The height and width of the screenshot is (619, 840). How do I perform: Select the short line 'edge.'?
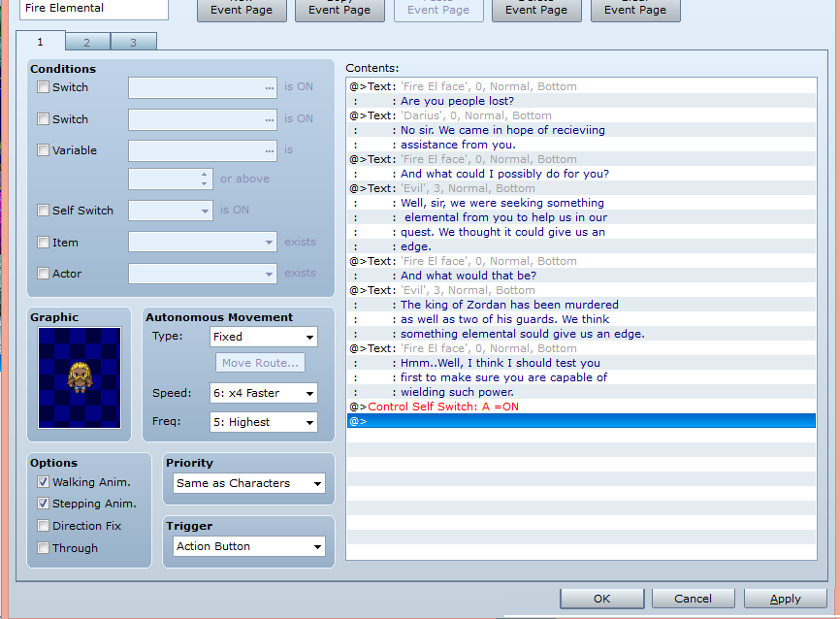pyautogui.click(x=581, y=246)
